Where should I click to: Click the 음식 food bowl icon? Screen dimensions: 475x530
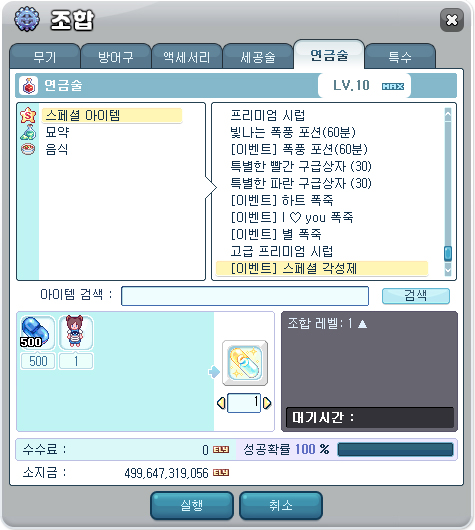[x=28, y=149]
